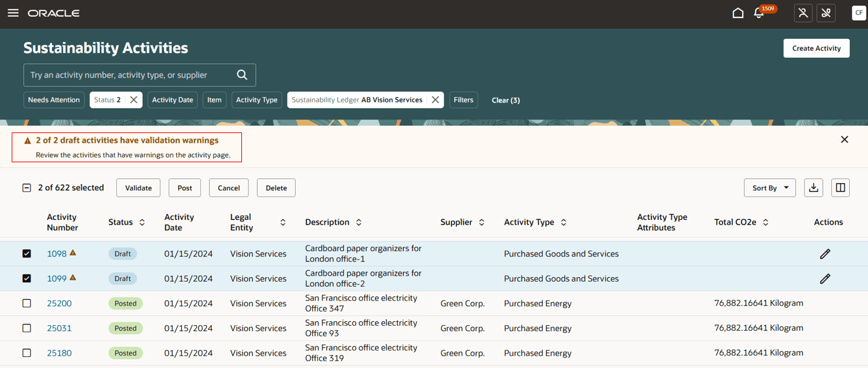Open the Filters chip
Viewport: 868px width, 368px height.
(463, 100)
